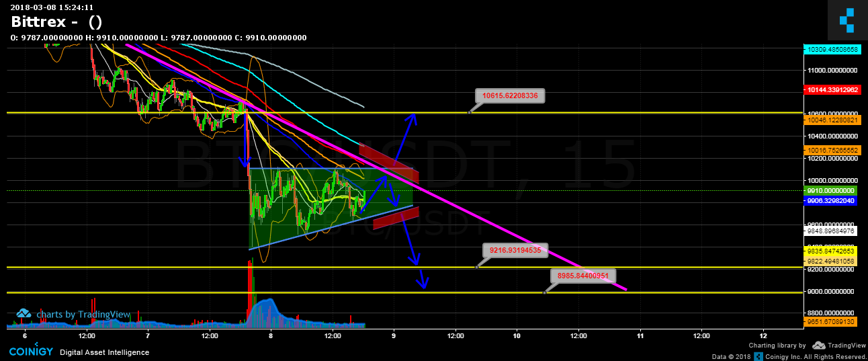Click the Coinigy logo icon top right
Image resolution: width=868 pixels, height=361 pixels.
[849, 20]
